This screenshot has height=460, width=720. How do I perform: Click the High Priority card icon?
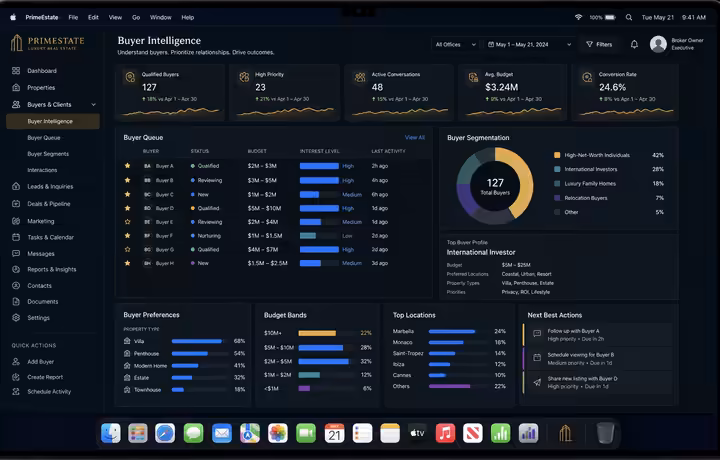[x=244, y=77]
